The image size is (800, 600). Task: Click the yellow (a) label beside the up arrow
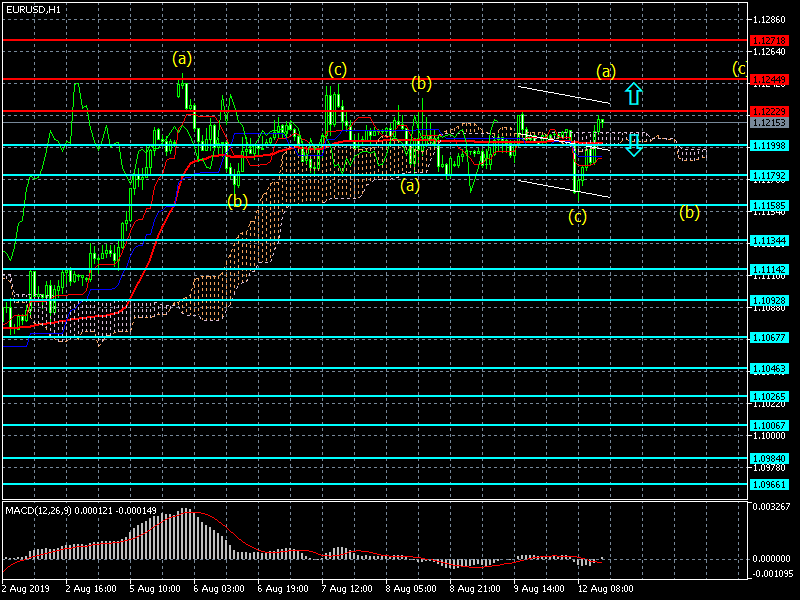pyautogui.click(x=605, y=71)
